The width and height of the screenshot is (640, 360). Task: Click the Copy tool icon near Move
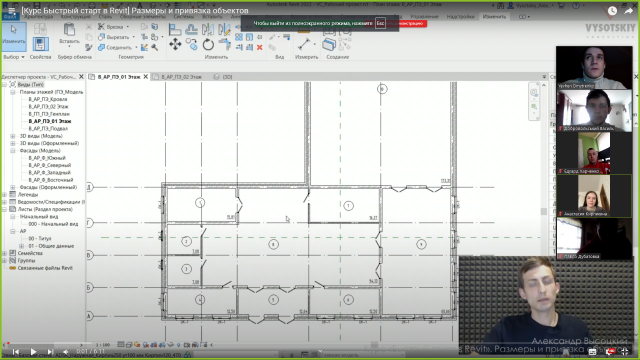(x=191, y=44)
